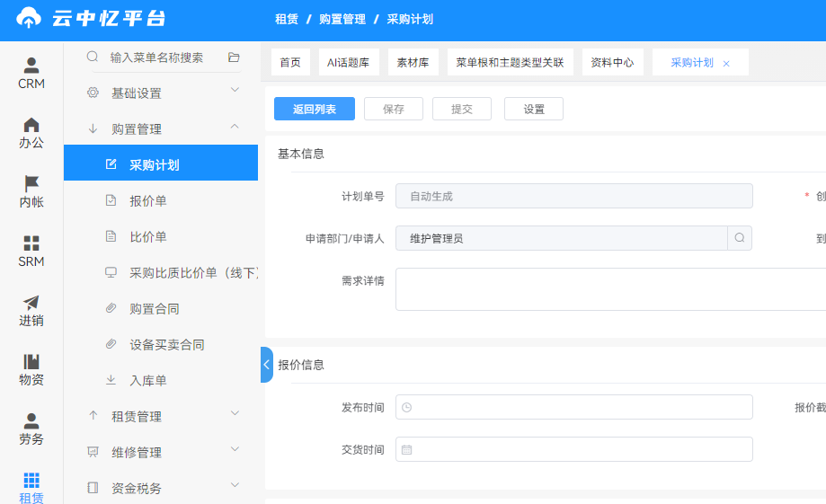
Task: Open the 劳务 labor module
Action: [x=31, y=429]
